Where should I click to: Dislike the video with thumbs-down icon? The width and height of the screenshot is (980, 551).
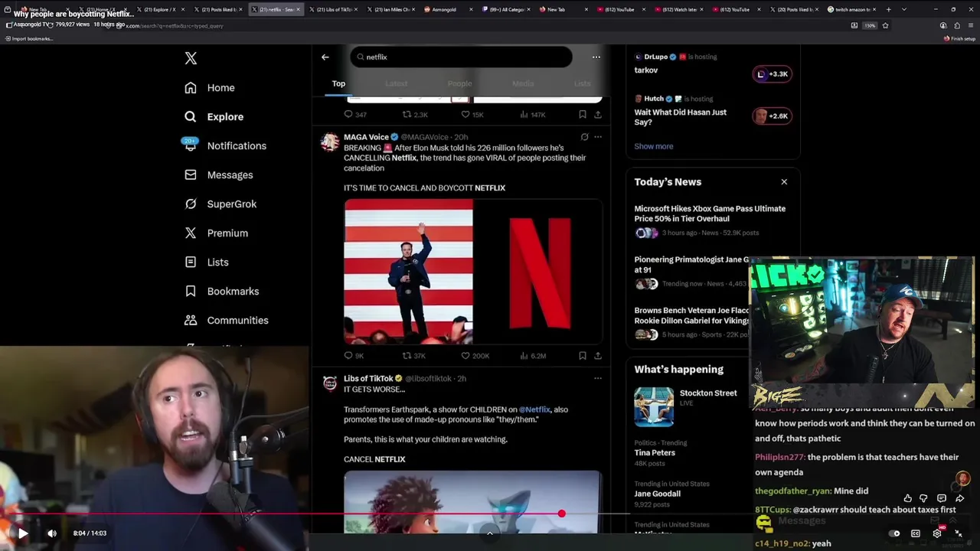point(924,498)
